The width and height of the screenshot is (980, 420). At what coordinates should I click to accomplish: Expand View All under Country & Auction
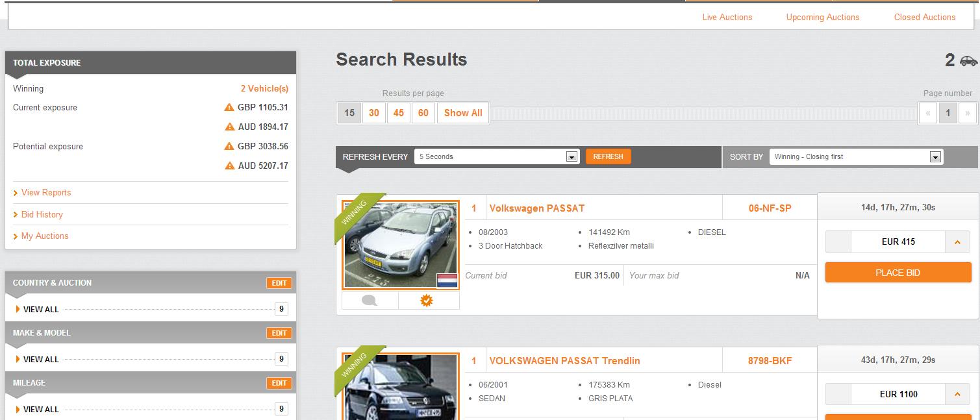41,310
